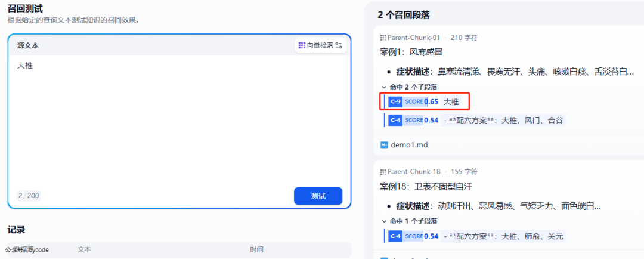Click the Parent-Chunk-01 label

[x=414, y=38]
